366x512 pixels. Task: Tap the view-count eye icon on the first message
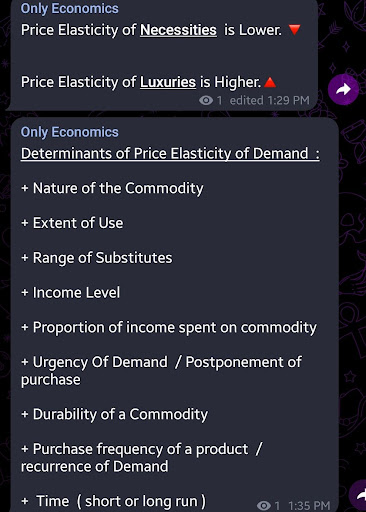coord(206,100)
